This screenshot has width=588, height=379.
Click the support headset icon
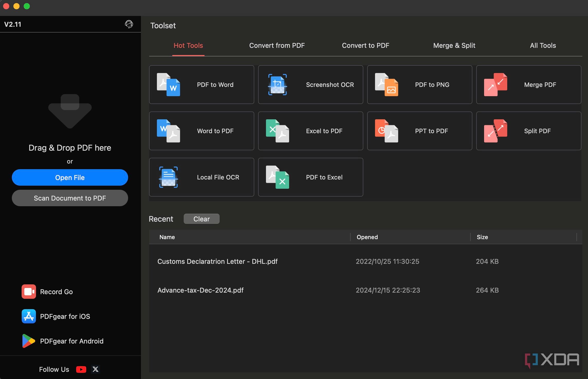pyautogui.click(x=129, y=24)
